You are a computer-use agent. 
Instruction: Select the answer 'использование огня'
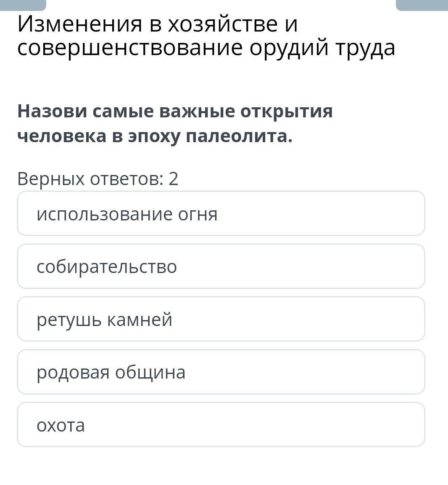221,213
